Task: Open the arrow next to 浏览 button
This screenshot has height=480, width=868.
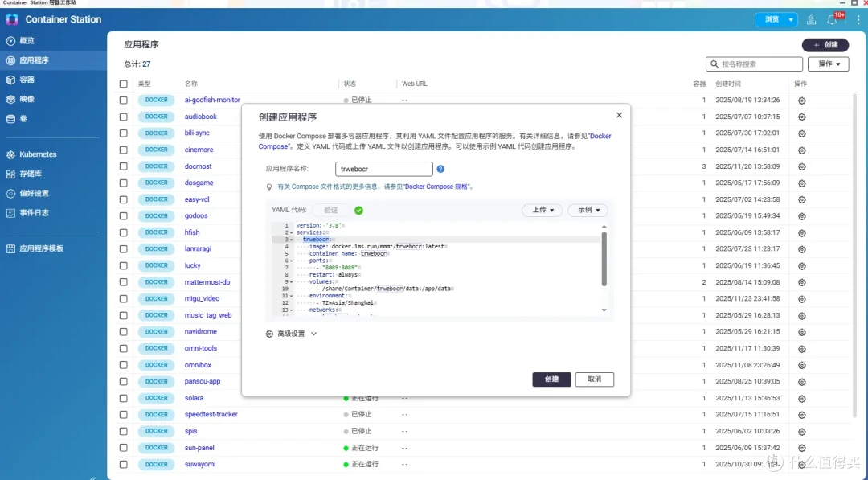Action: [791, 20]
